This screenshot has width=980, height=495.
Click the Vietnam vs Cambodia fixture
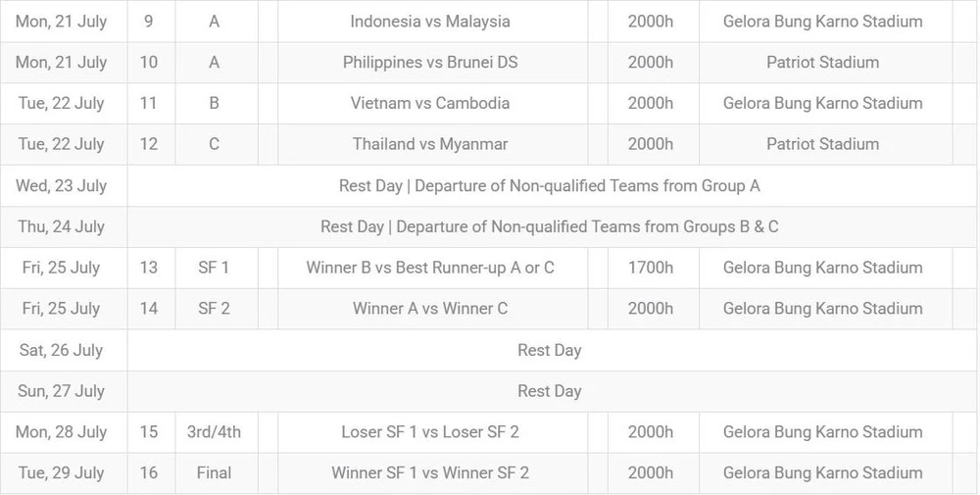430,103
